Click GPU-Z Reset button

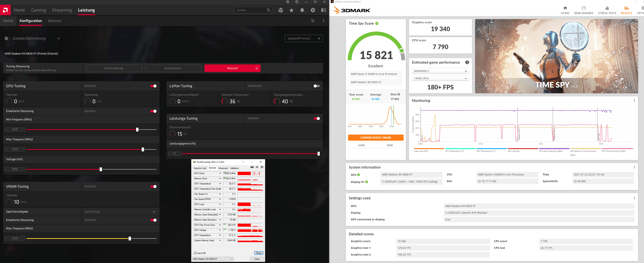pos(259,253)
